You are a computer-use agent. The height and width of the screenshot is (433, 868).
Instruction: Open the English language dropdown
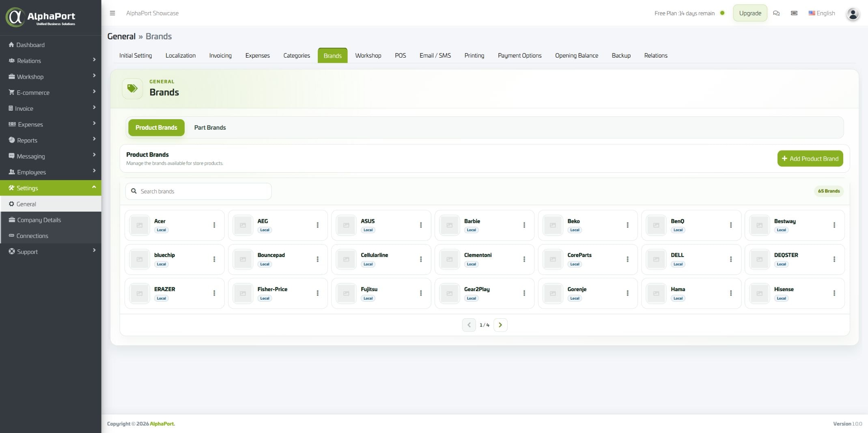pyautogui.click(x=822, y=13)
